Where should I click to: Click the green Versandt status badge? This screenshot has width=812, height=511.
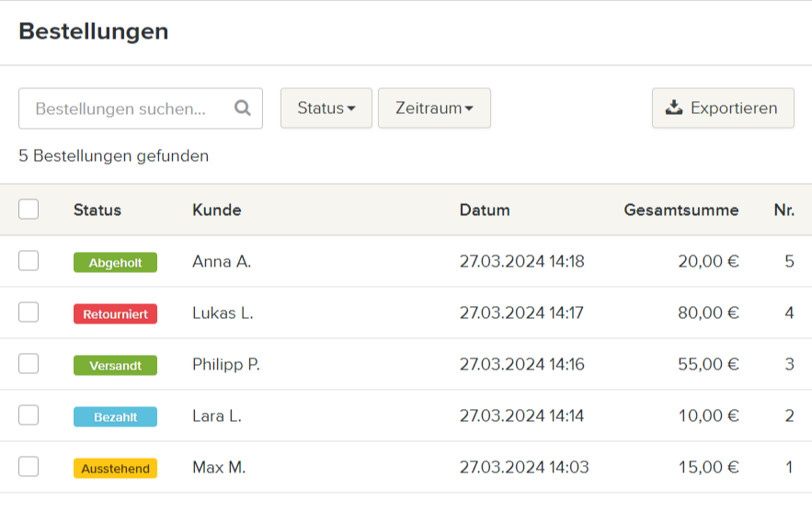click(115, 366)
